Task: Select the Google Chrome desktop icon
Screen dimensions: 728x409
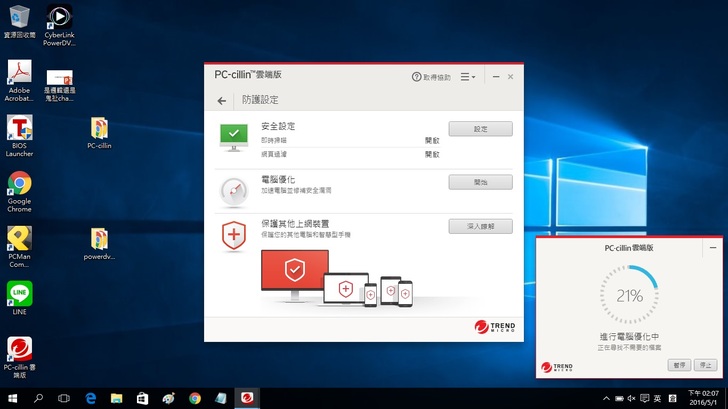Action: tap(19, 192)
